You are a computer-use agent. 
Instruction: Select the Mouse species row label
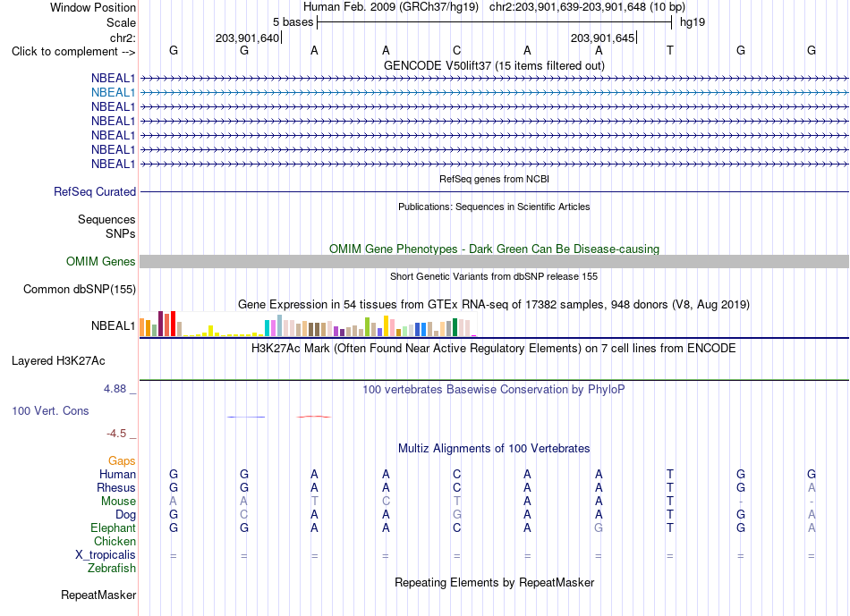[118, 502]
